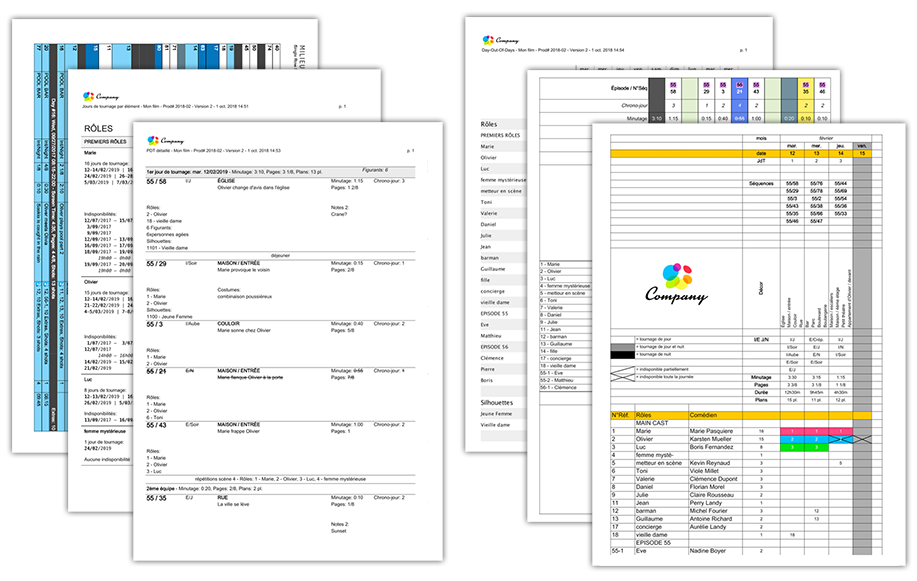Select 'Marie sonne chez Olivier' description
Viewport: 917px width, 581px height.
click(244, 331)
